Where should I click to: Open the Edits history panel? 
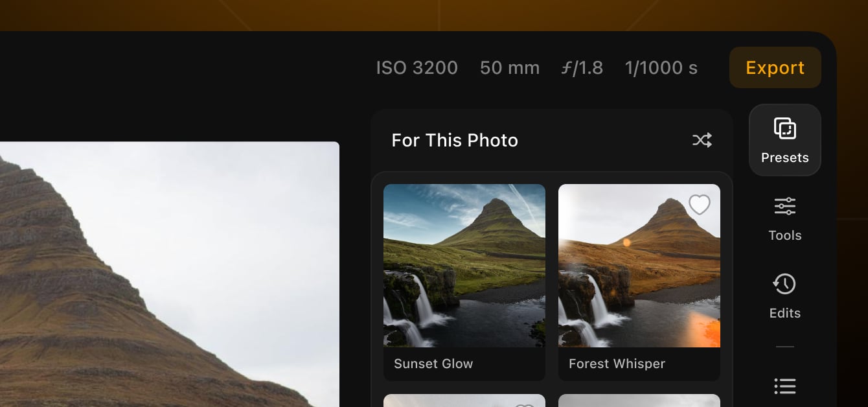point(784,296)
